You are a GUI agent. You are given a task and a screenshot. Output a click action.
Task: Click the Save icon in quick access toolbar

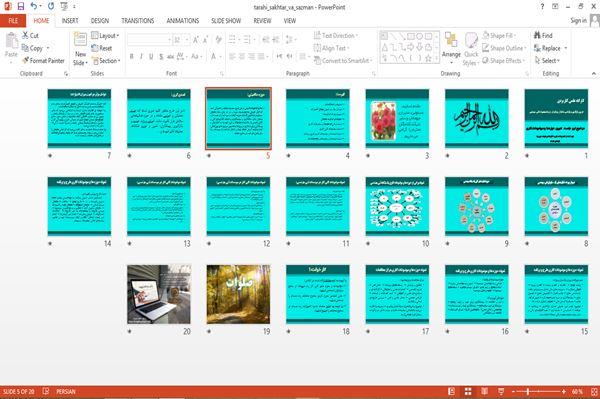tap(21, 6)
